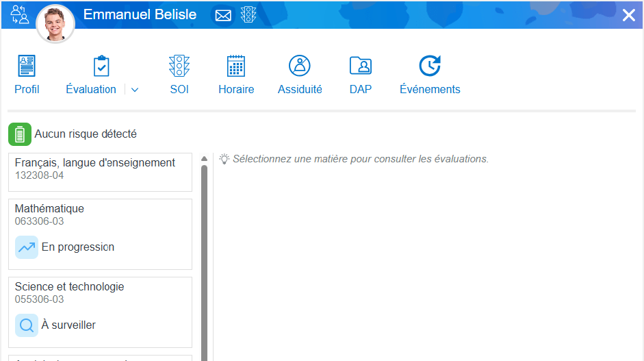Image resolution: width=644 pixels, height=361 pixels.
Task: Expand the Évaluation dropdown chevron
Action: [x=135, y=90]
